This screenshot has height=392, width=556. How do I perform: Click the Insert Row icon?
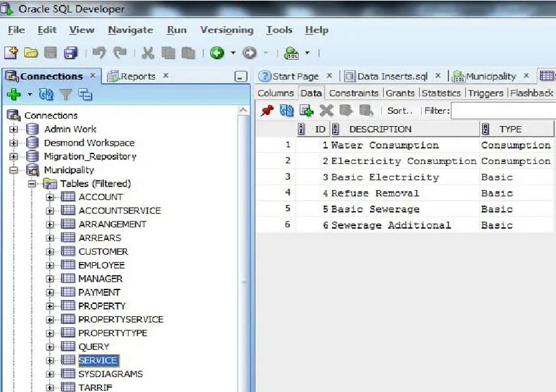(x=306, y=111)
